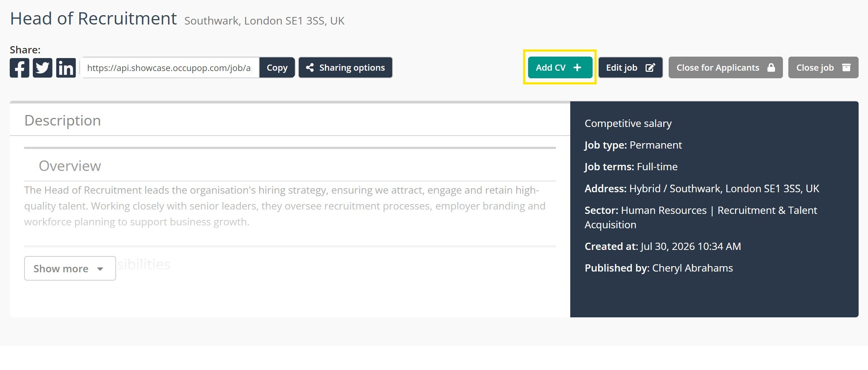Select the Description heading
The width and height of the screenshot is (868, 370).
(63, 120)
